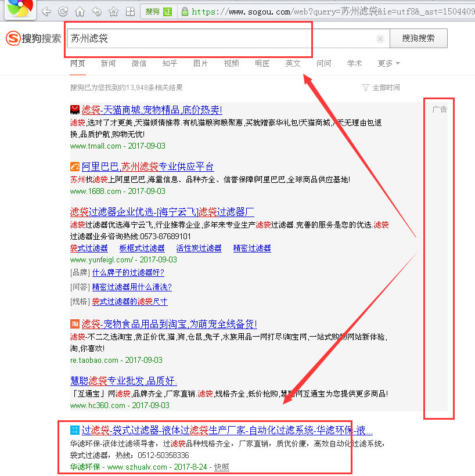
Task: Click the browser address bar URL
Action: pos(325,12)
